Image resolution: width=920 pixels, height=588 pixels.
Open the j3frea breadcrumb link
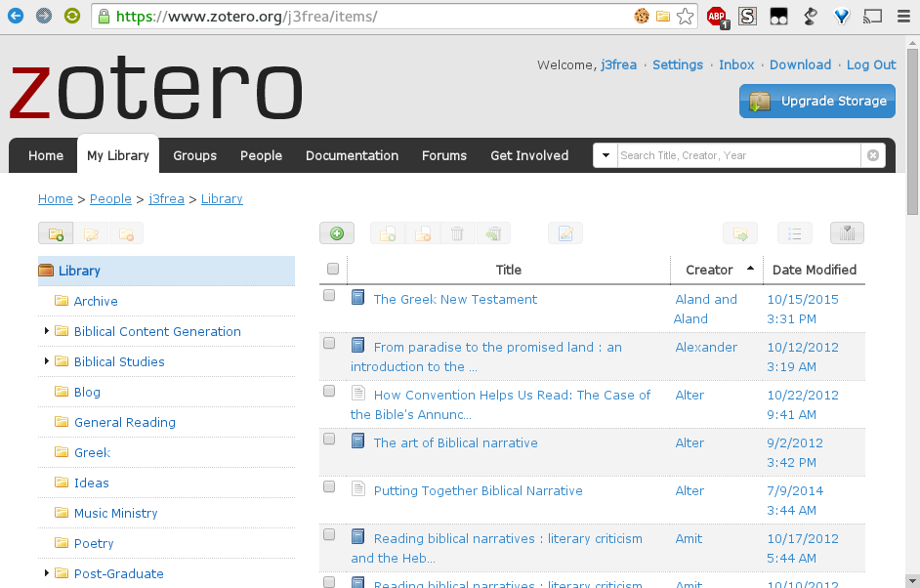(166, 199)
